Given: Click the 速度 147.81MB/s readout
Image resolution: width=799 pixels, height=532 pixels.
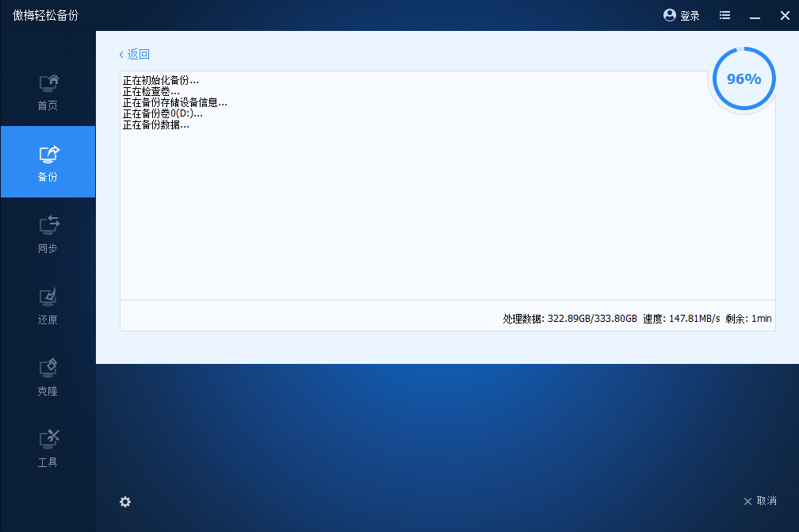Looking at the screenshot, I should click(681, 319).
